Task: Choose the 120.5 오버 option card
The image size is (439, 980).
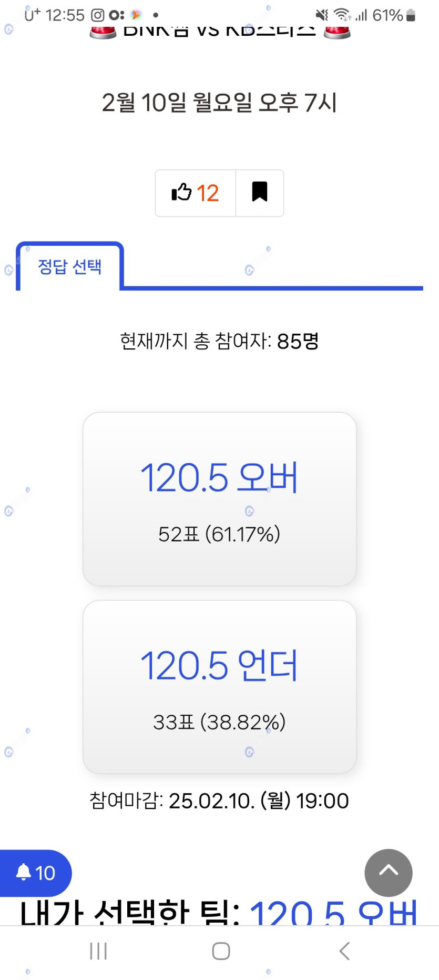Action: [x=219, y=498]
